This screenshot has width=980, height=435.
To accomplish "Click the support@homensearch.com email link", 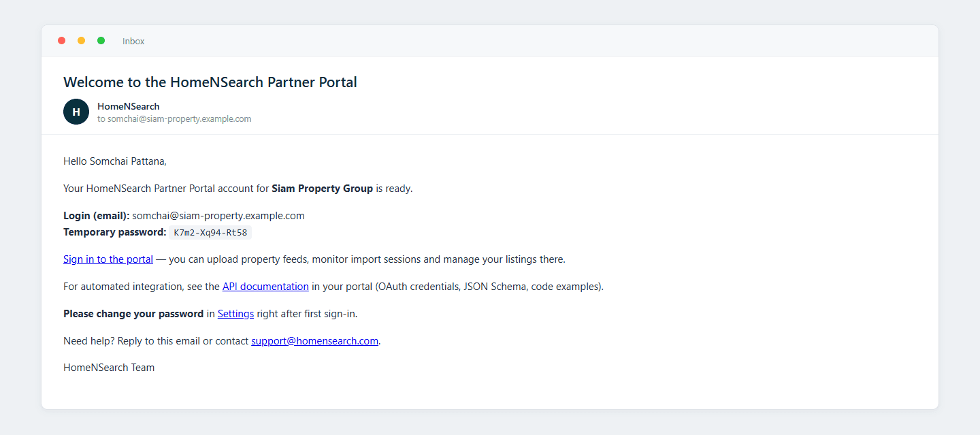I will [314, 341].
